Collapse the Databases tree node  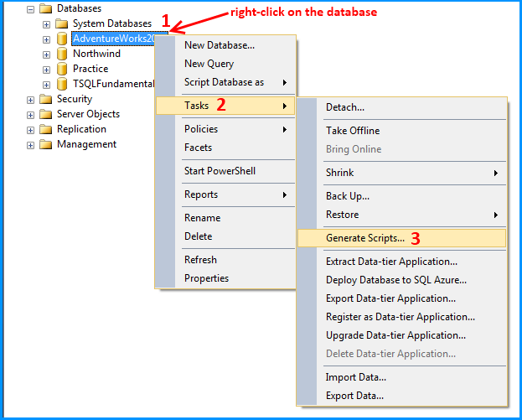click(x=31, y=8)
